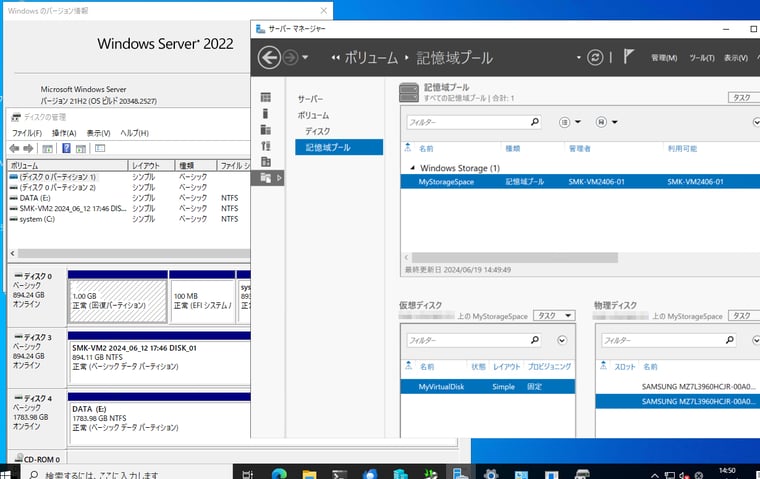Viewport: 760px width, 479px height.
Task: Select Local Server icon in sidebar strip
Action: 265,113
